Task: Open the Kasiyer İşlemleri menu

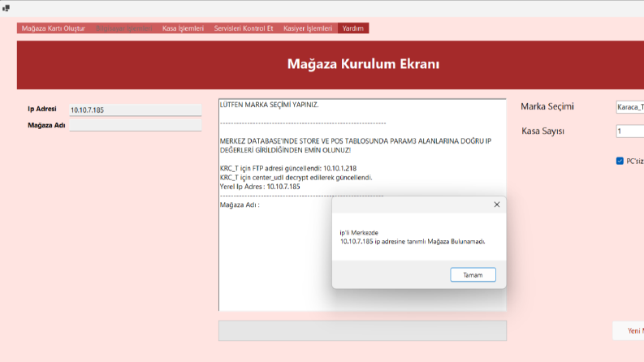Action: click(308, 28)
